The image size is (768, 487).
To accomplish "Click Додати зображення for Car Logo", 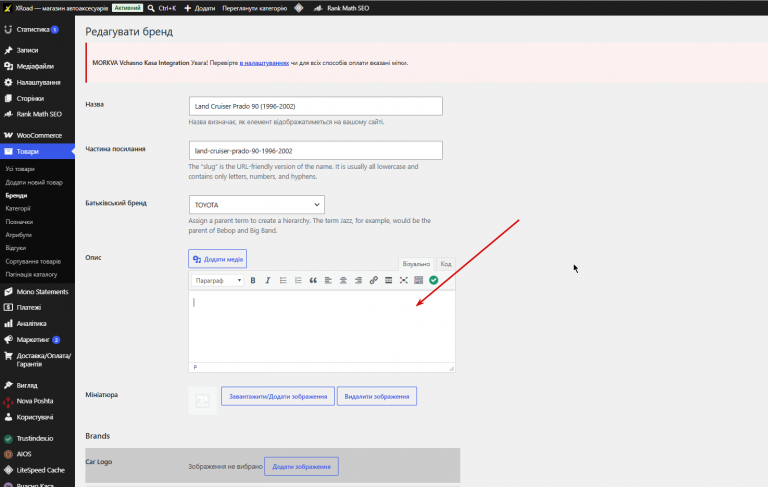I will pyautogui.click(x=301, y=466).
